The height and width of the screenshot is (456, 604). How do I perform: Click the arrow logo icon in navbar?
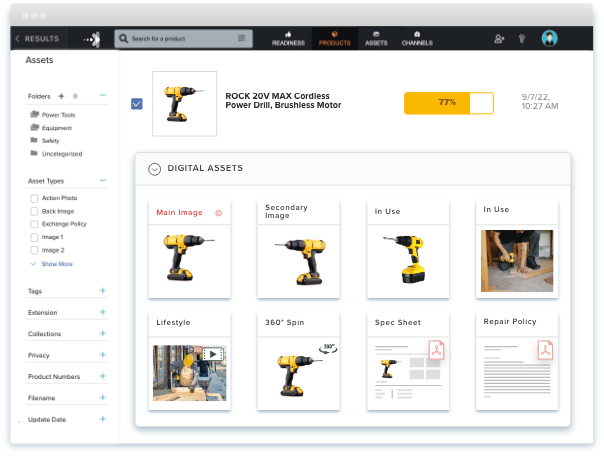[92, 39]
